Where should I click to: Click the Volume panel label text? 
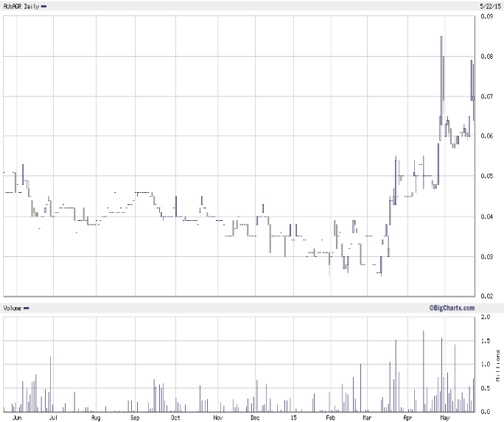[x=12, y=308]
